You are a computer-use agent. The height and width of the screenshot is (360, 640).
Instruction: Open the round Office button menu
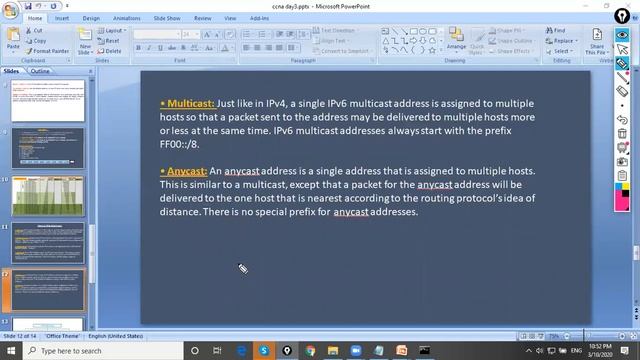click(x=10, y=10)
